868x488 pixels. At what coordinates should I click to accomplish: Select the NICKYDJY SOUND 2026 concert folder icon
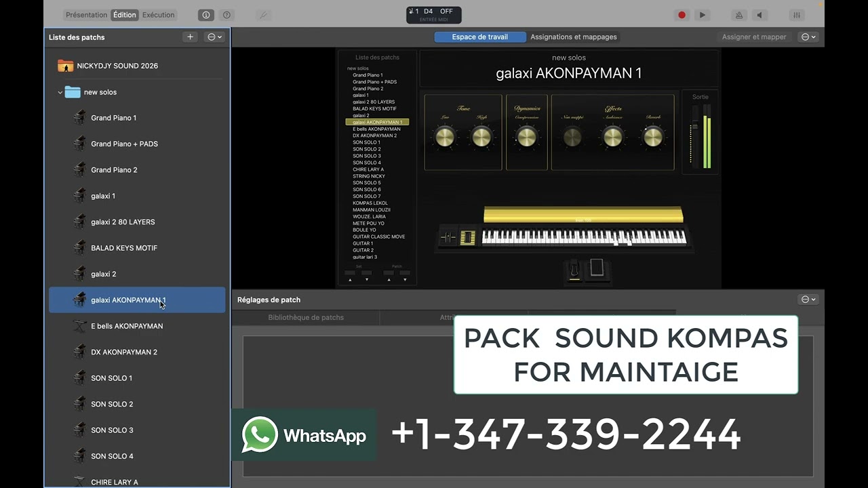click(x=66, y=66)
